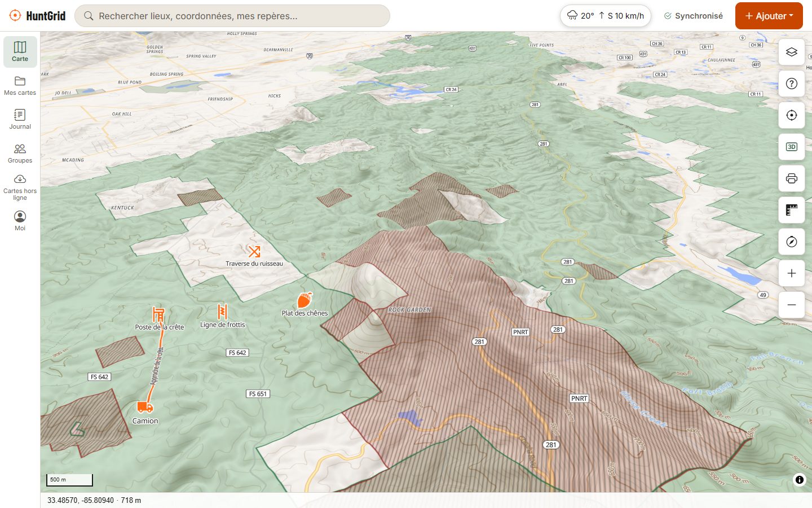Open map info attribution icon
The image size is (812, 508).
click(x=800, y=480)
